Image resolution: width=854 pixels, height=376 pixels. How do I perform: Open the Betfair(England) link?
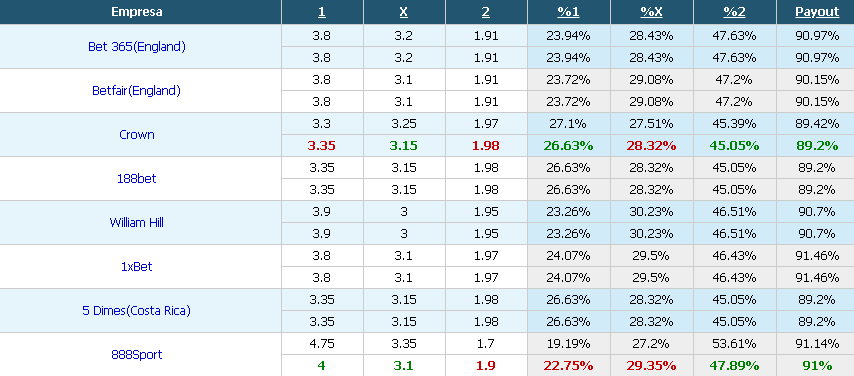tap(136, 91)
